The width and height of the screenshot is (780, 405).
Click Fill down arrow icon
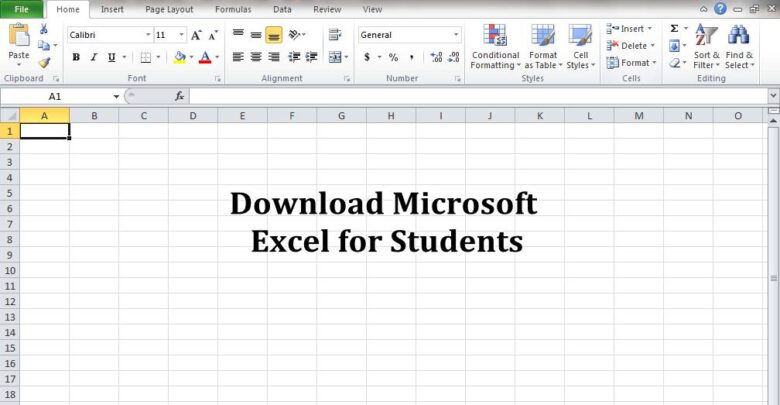click(675, 46)
